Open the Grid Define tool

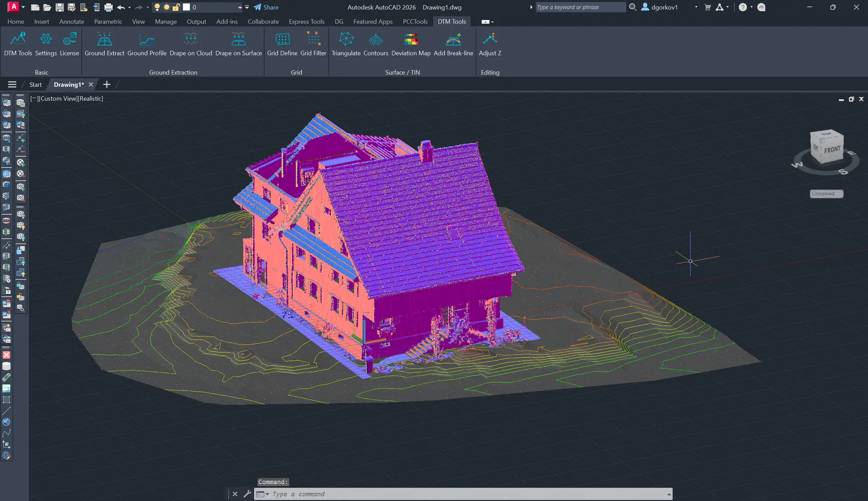(x=282, y=44)
